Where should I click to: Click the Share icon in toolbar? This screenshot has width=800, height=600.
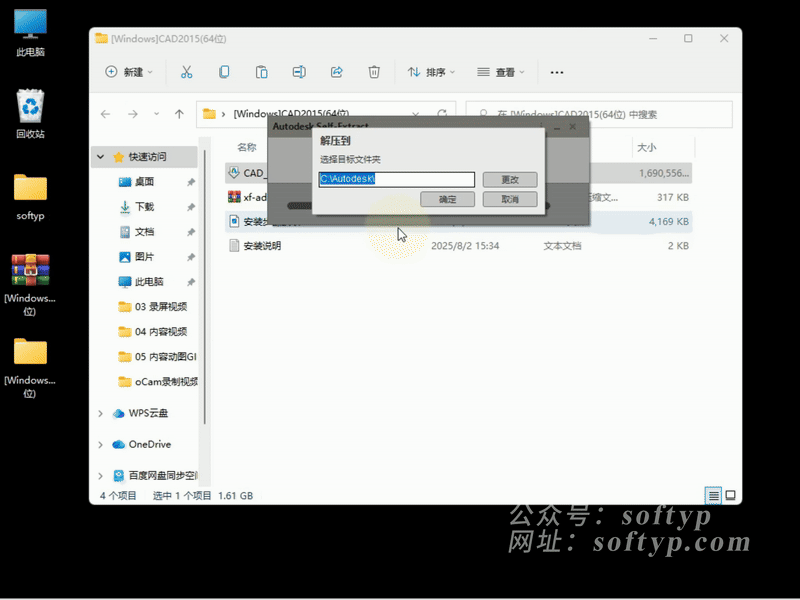(x=336, y=72)
